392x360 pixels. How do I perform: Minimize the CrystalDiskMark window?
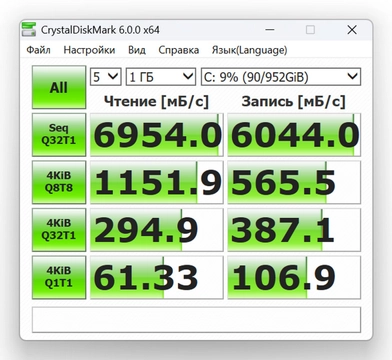click(x=270, y=30)
